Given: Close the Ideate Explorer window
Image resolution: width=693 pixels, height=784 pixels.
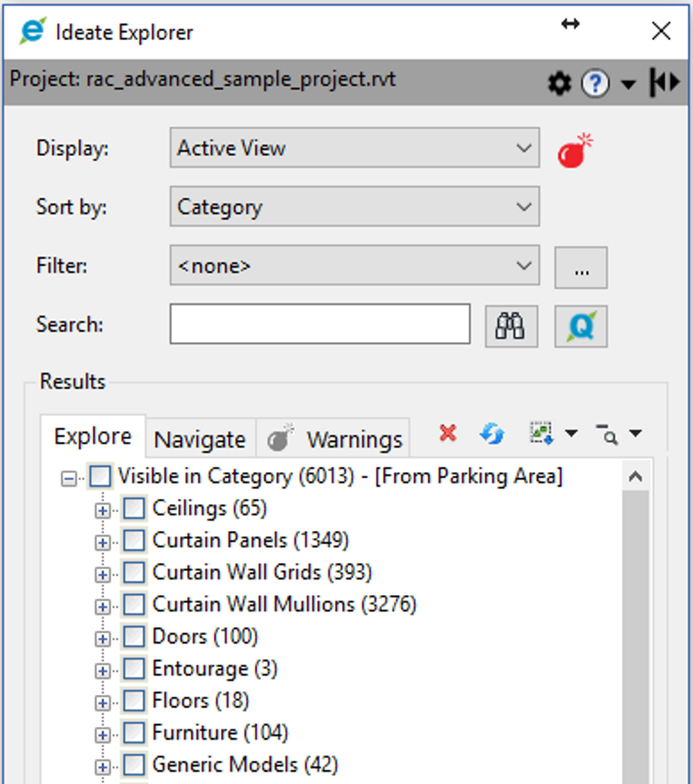Looking at the screenshot, I should tap(661, 31).
